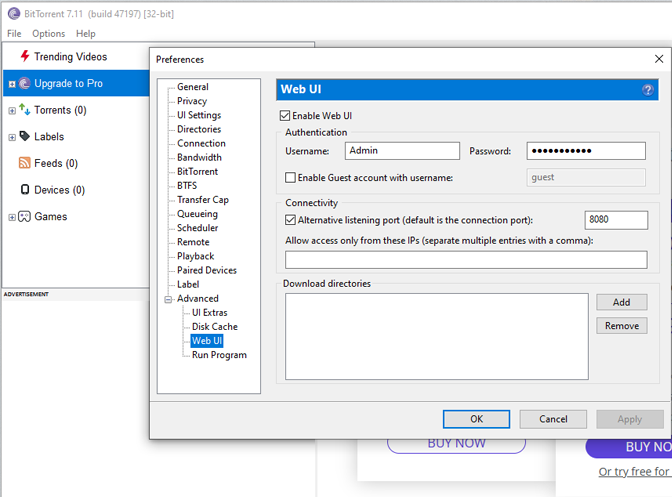Click the Password input field
The height and width of the screenshot is (497, 672).
click(x=586, y=151)
